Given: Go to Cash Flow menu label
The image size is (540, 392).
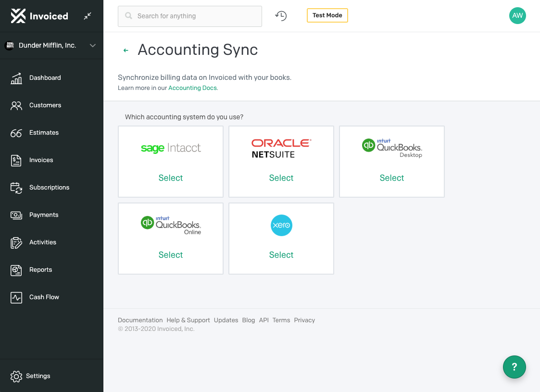Looking at the screenshot, I should [x=44, y=297].
